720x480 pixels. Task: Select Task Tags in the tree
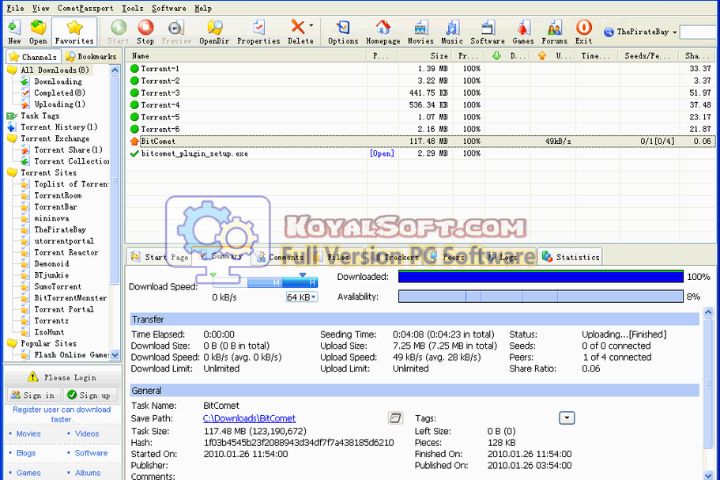40,116
